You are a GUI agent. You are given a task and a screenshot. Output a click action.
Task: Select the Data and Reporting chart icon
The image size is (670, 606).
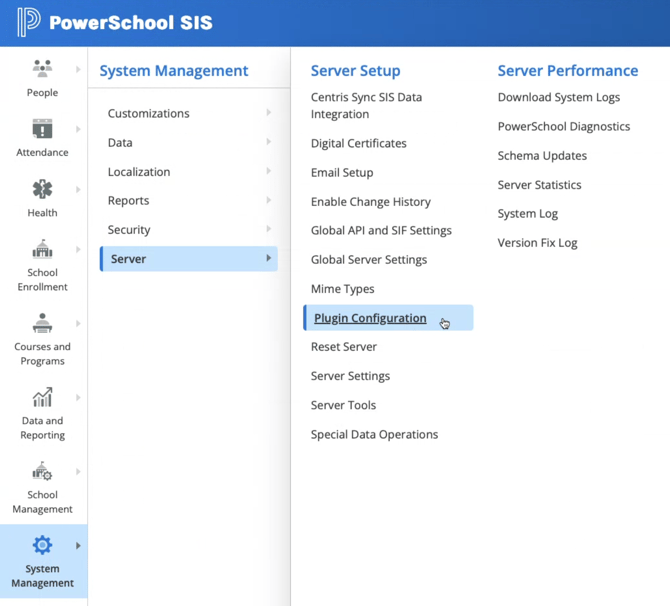[x=42, y=397]
